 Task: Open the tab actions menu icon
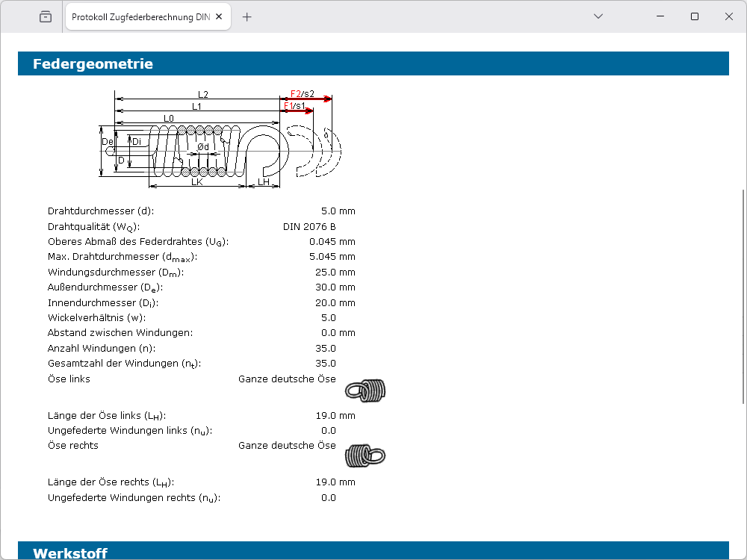click(x=46, y=16)
